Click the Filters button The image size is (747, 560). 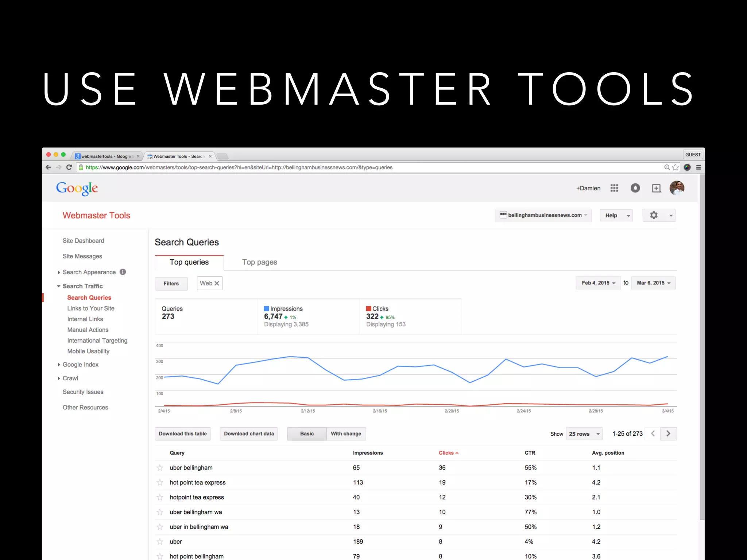click(x=171, y=284)
